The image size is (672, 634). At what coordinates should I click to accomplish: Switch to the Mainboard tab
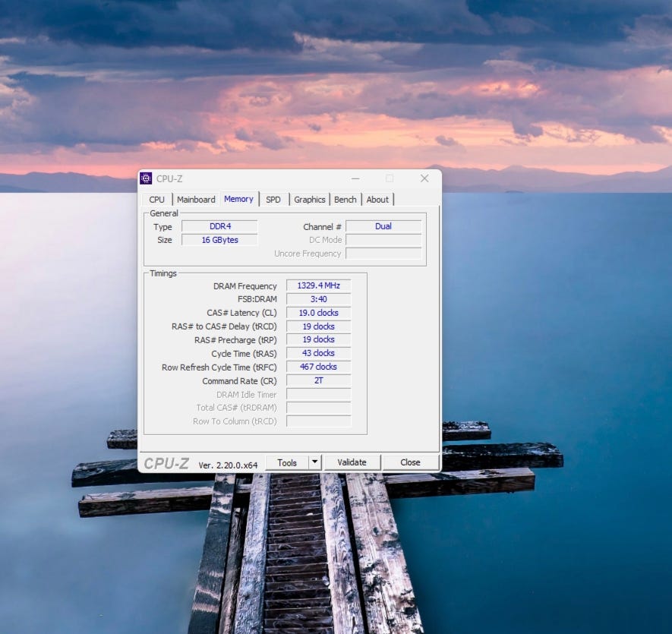[196, 200]
